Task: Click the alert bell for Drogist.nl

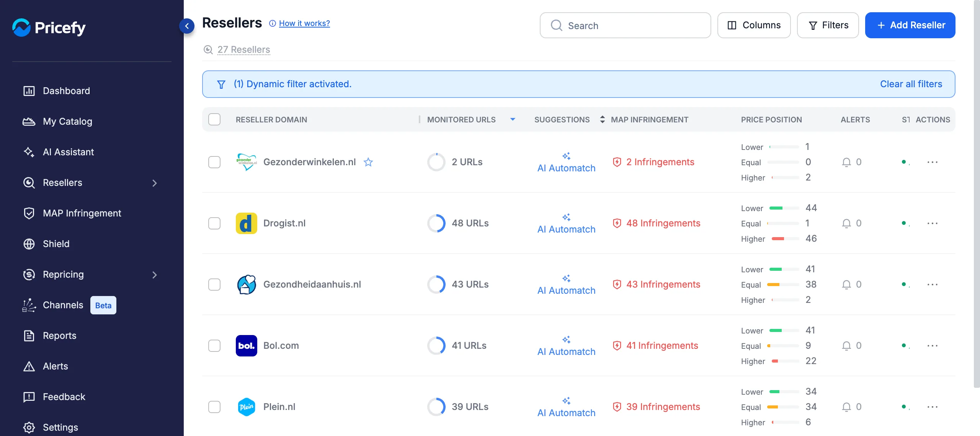Action: click(x=846, y=223)
